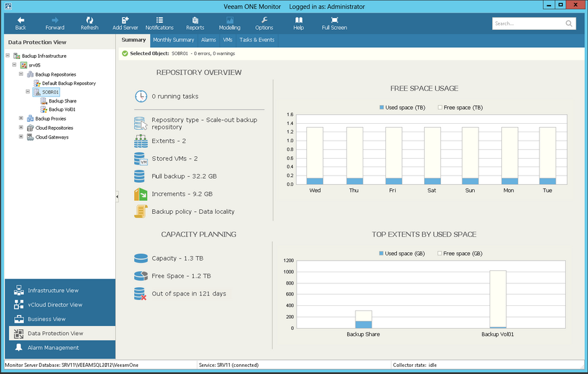Click the green status check icon
The height and width of the screenshot is (374, 588).
coord(125,54)
